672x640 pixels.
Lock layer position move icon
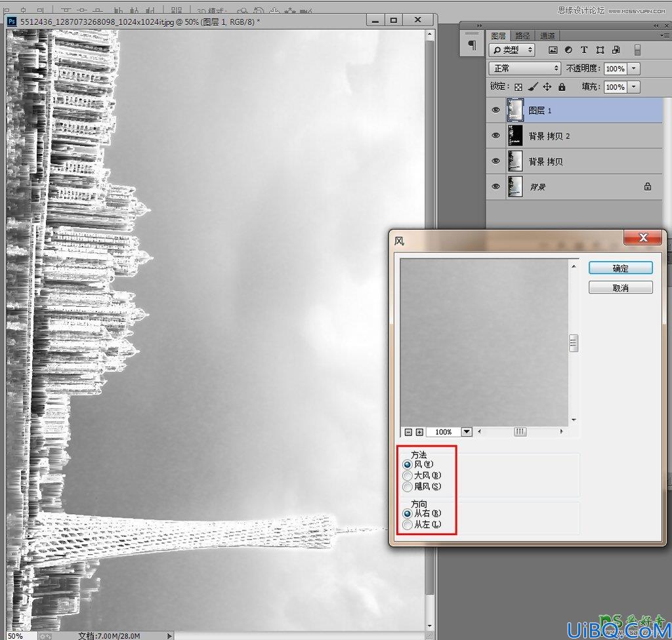[x=547, y=87]
